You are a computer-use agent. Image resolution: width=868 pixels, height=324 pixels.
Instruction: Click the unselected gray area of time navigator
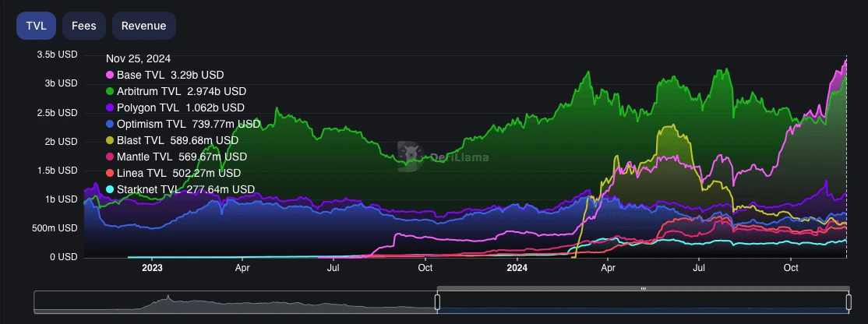coord(234,302)
